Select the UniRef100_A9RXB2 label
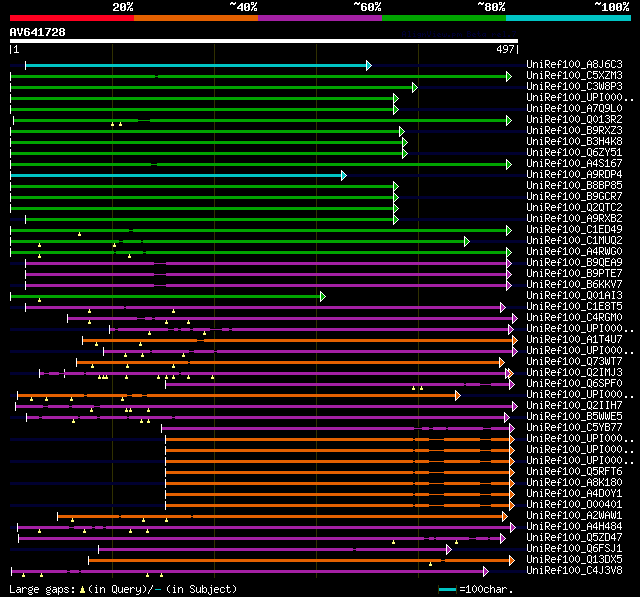This screenshot has width=640, height=597. [x=574, y=219]
